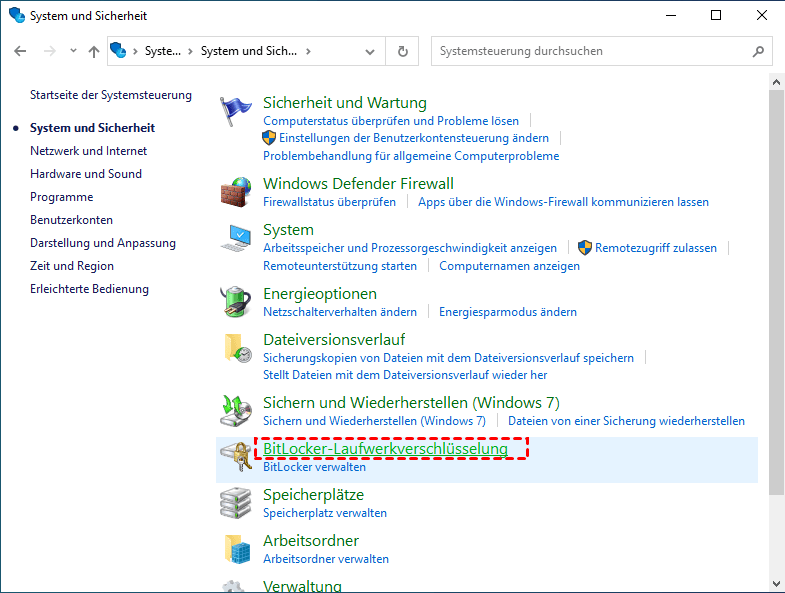Screen dimensions: 785x593
Task: Go back with the back arrow
Action: (x=20, y=51)
